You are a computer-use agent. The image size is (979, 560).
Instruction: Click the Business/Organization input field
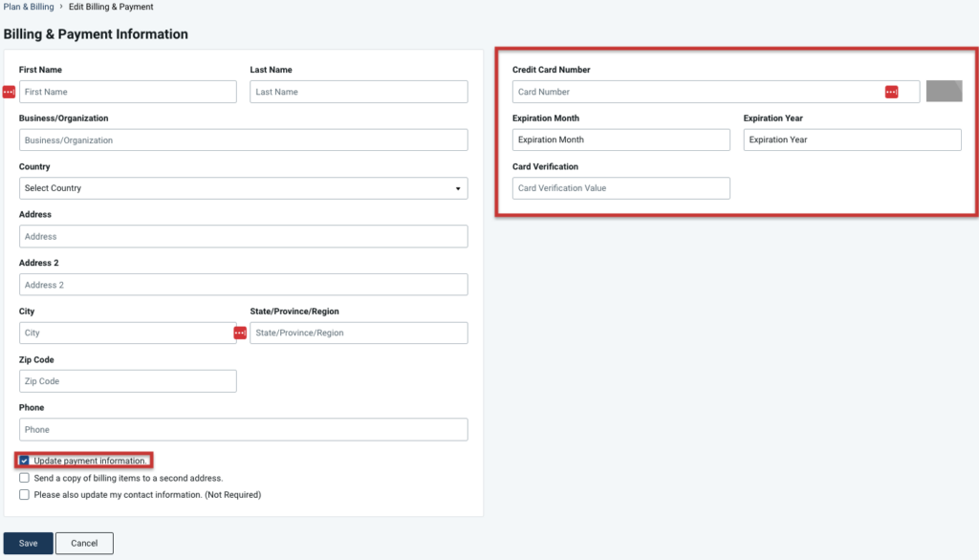243,140
